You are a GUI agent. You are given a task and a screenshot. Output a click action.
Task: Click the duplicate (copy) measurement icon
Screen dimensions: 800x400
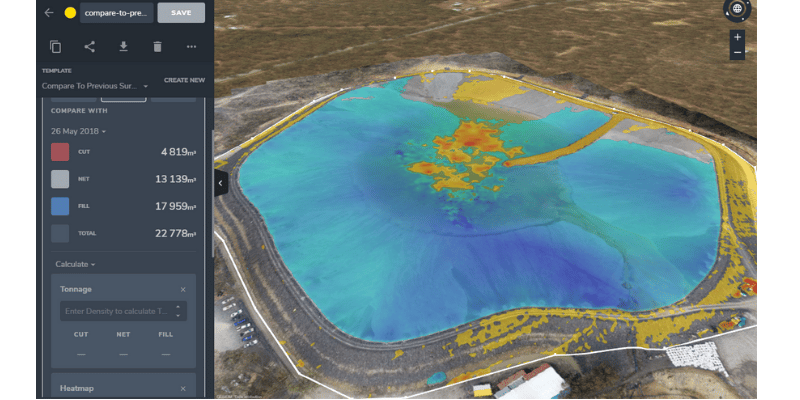(x=56, y=46)
